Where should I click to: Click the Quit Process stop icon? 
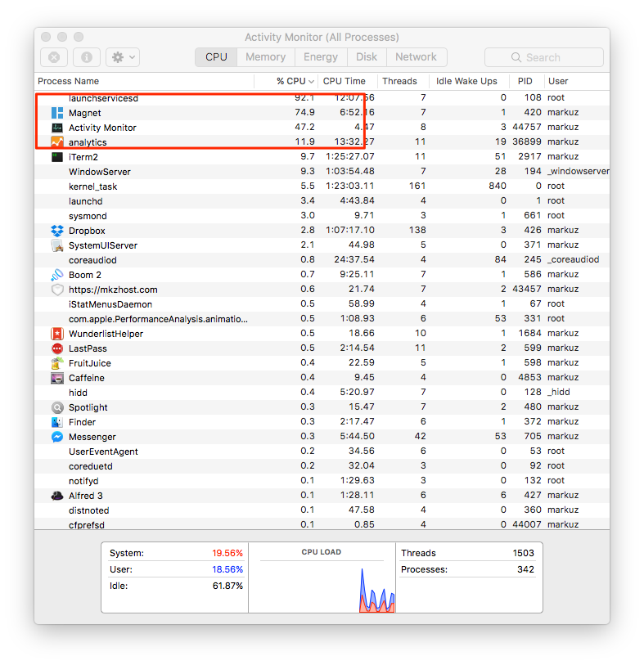click(x=54, y=57)
